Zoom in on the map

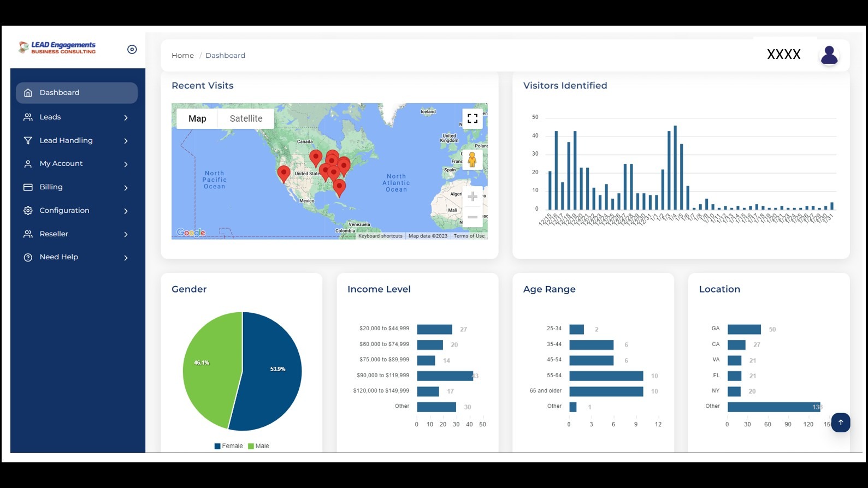(473, 197)
